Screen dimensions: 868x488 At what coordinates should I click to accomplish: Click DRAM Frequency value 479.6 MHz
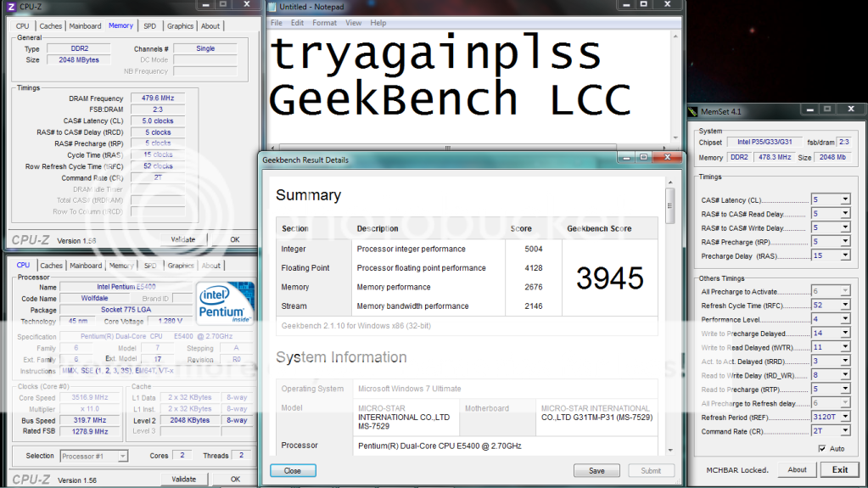(158, 98)
